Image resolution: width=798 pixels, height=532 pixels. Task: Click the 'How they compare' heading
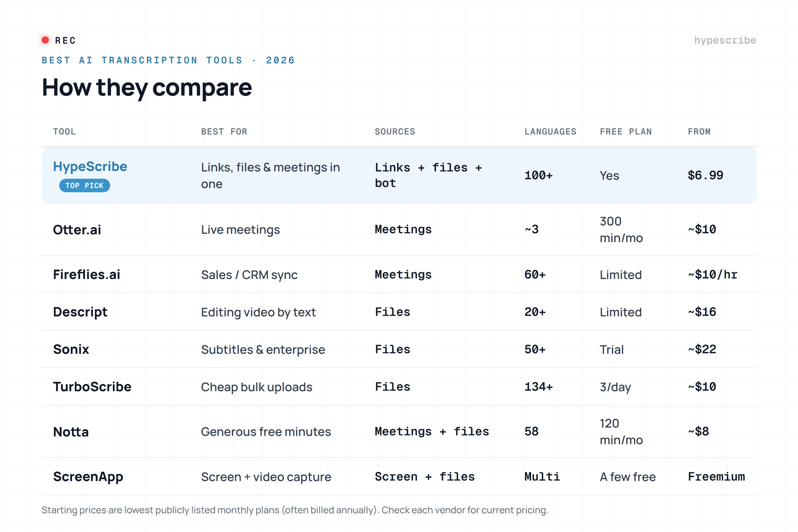click(x=147, y=88)
